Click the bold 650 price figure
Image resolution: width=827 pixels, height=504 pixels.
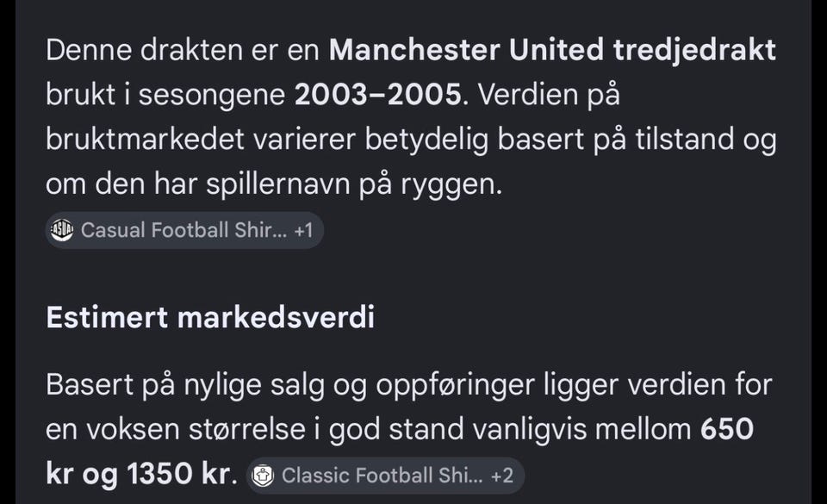pyautogui.click(x=727, y=429)
